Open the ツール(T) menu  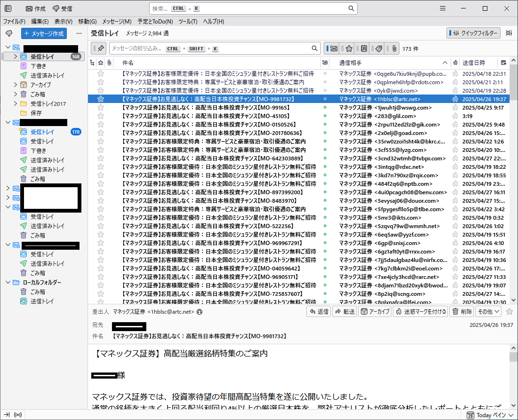tap(188, 22)
